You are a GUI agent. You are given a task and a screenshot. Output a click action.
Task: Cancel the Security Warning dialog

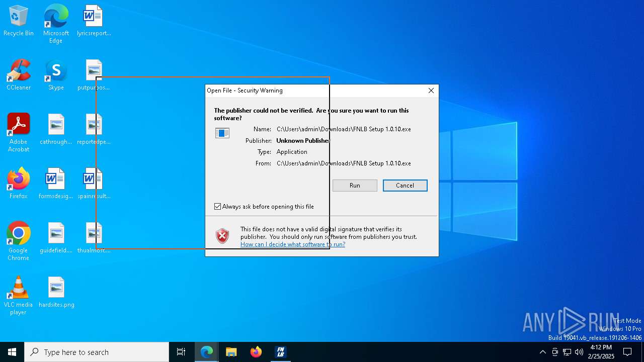click(405, 186)
